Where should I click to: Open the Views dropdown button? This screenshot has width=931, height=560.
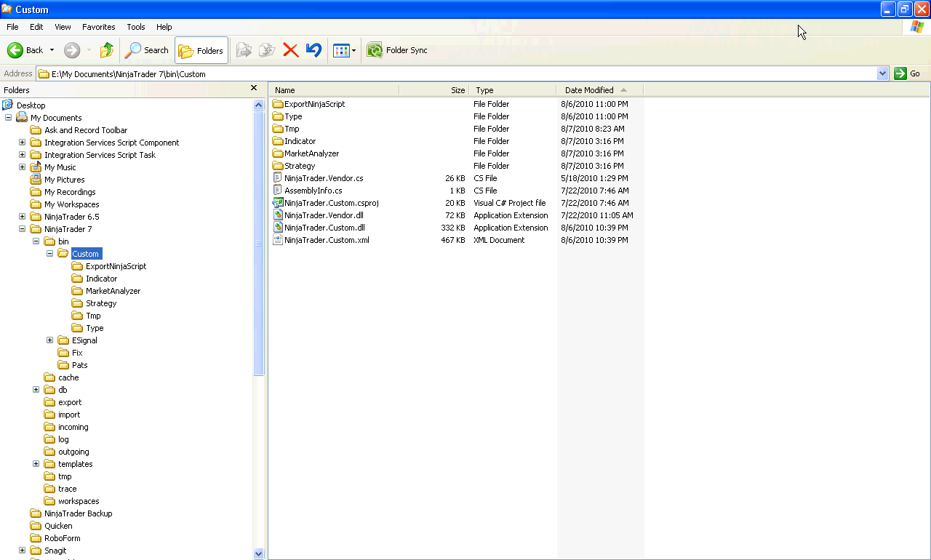click(x=344, y=50)
